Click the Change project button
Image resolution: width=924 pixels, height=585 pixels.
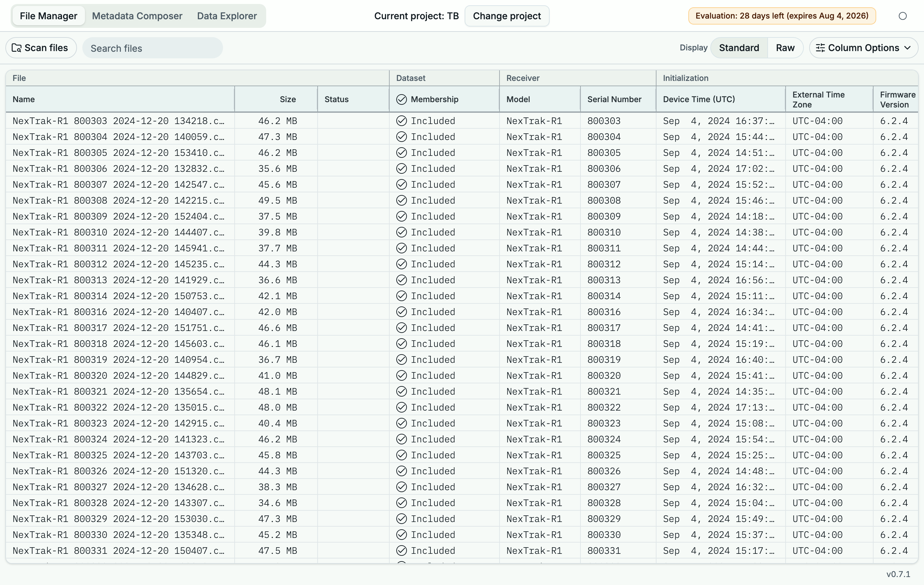(x=506, y=16)
